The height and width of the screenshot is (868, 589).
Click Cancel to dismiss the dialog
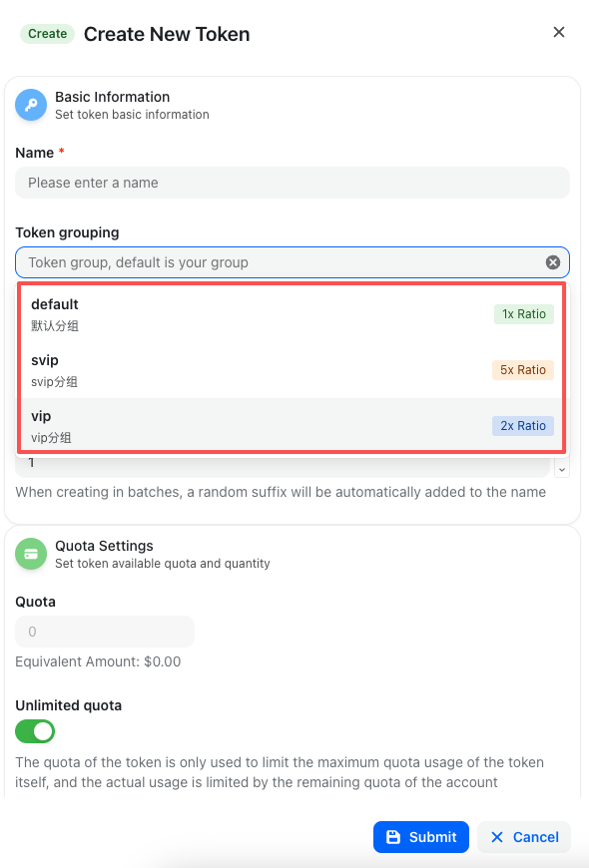523,837
